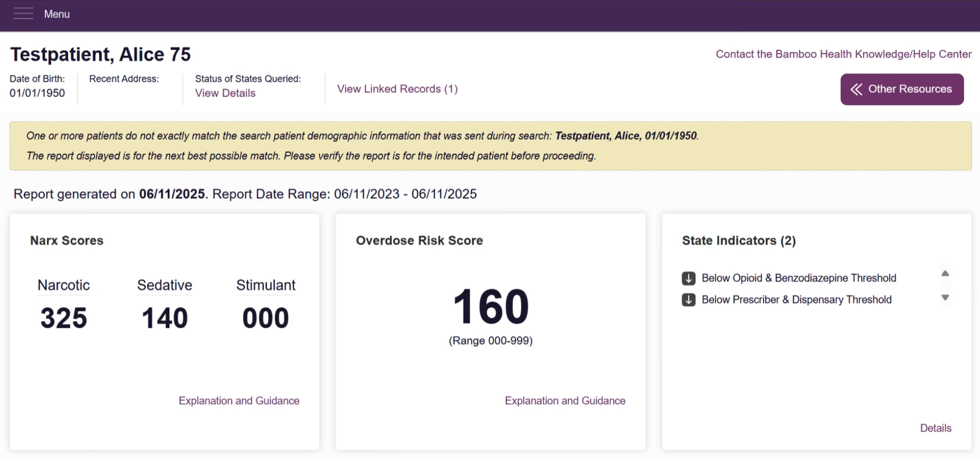The width and height of the screenshot is (980, 459).
Task: Click the Overdose Risk Score 160 value
Action: point(491,307)
